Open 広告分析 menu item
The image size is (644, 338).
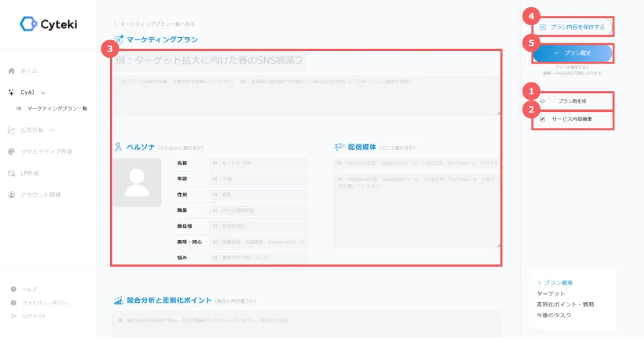tap(31, 130)
